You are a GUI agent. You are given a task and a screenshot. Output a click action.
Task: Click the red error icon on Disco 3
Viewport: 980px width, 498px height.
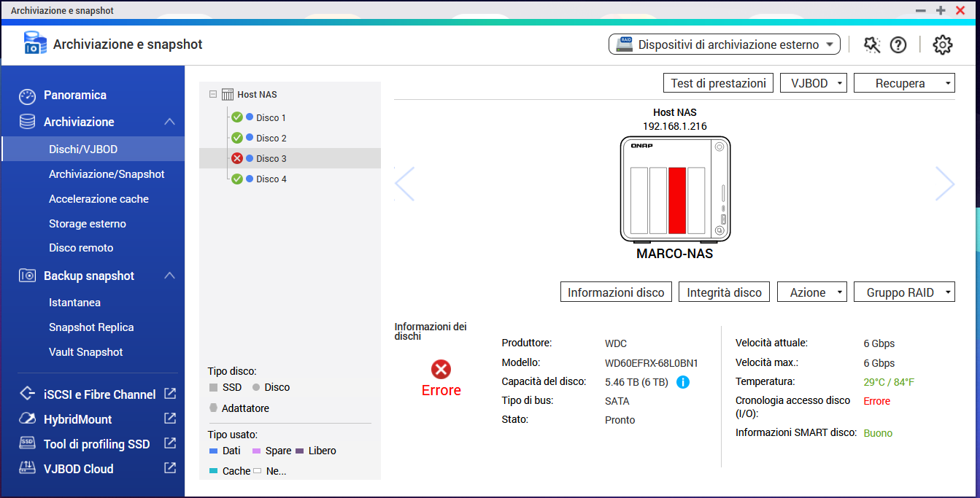(x=237, y=158)
